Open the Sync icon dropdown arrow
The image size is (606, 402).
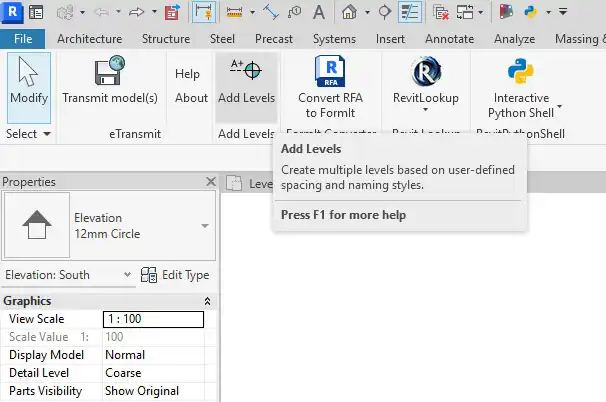pos(82,12)
